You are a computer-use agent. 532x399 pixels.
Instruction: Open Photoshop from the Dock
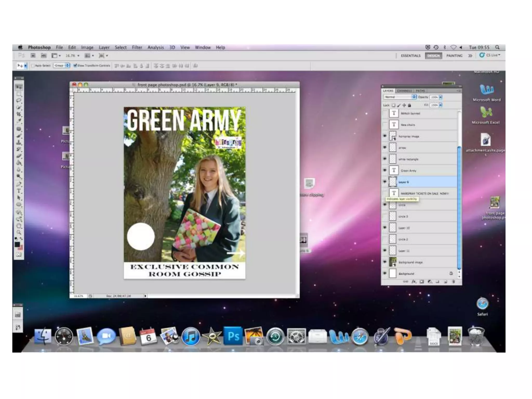pos(233,336)
